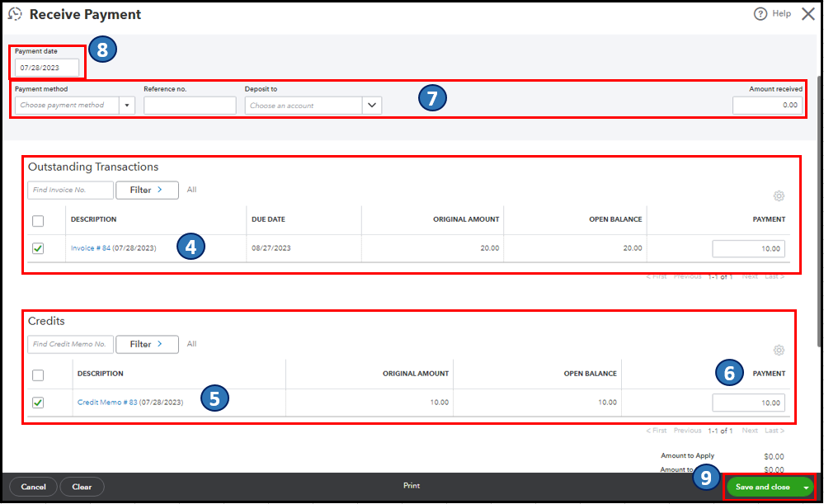Expand the Outstanding Transactions Filter options
Viewport: 824px width, 504px height.
pyautogui.click(x=147, y=190)
